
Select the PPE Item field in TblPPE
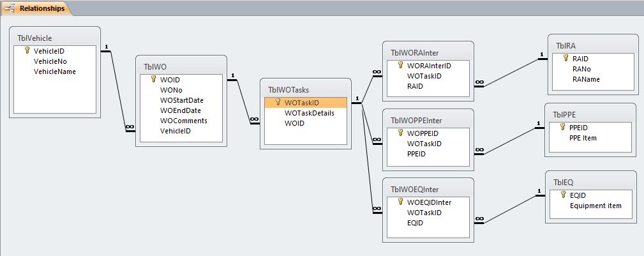pyautogui.click(x=583, y=137)
